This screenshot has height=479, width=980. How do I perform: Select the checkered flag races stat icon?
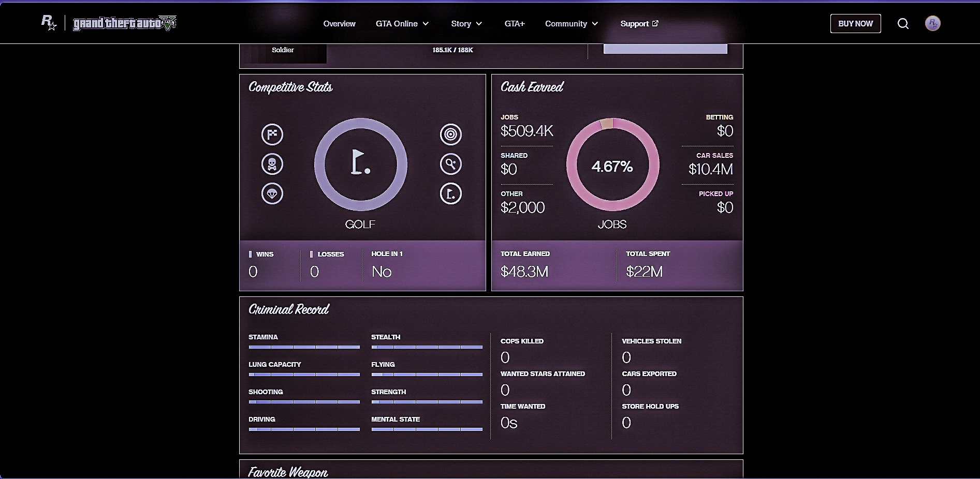272,134
